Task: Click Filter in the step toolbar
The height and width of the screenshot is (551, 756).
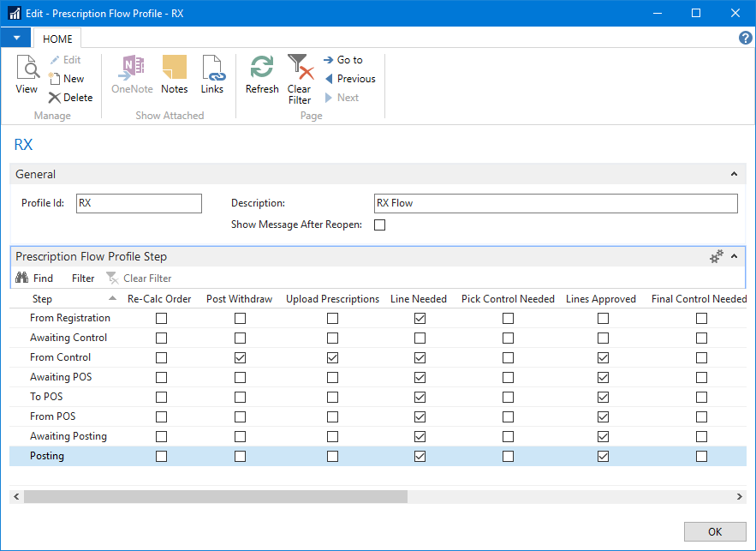Action: click(83, 278)
